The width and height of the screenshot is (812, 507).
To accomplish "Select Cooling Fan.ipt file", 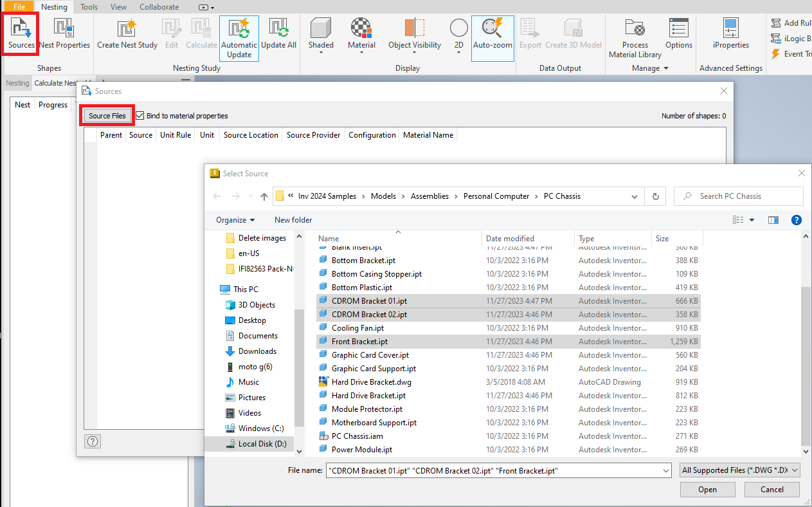I will tap(357, 328).
